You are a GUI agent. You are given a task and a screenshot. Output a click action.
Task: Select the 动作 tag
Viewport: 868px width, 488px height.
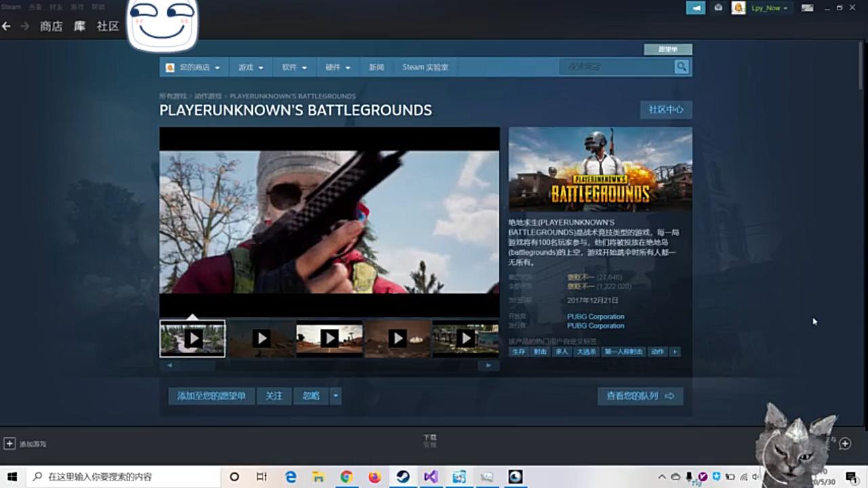tap(658, 352)
